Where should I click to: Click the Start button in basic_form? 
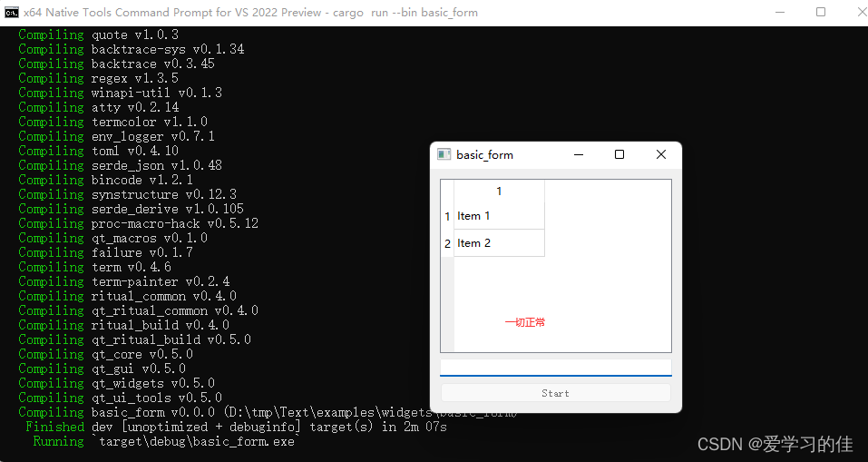(x=555, y=393)
